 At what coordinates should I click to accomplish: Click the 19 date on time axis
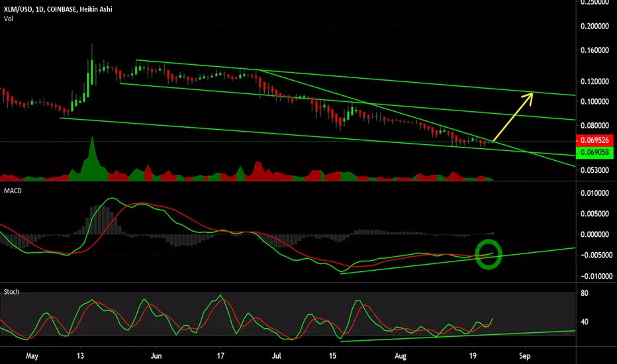tap(473, 356)
